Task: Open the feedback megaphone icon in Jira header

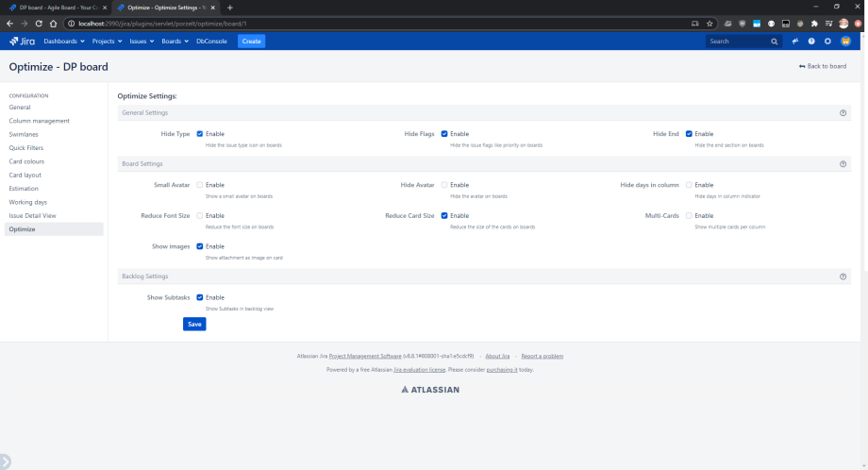Action: 795,41
